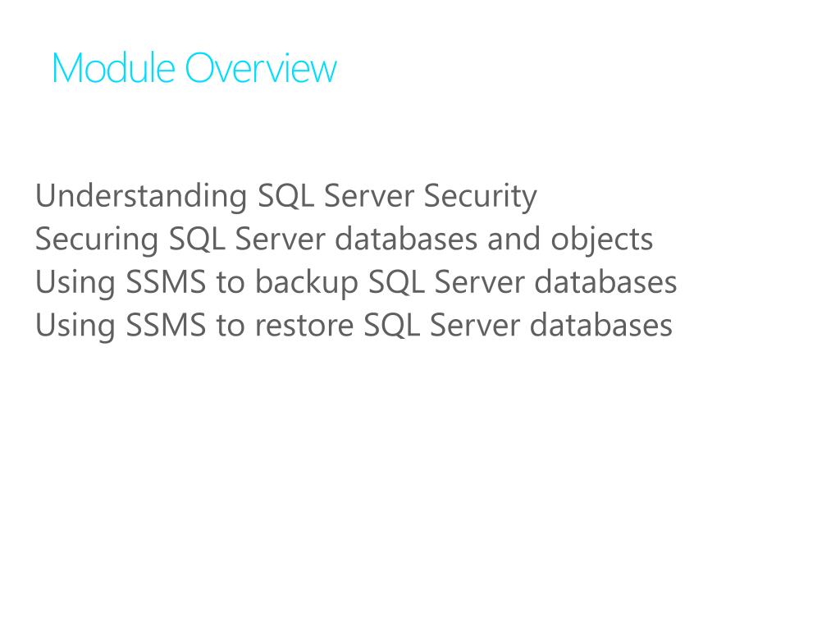Select the "Using SSMS to backup" line
This screenshot has width=840, height=630.
(356, 282)
